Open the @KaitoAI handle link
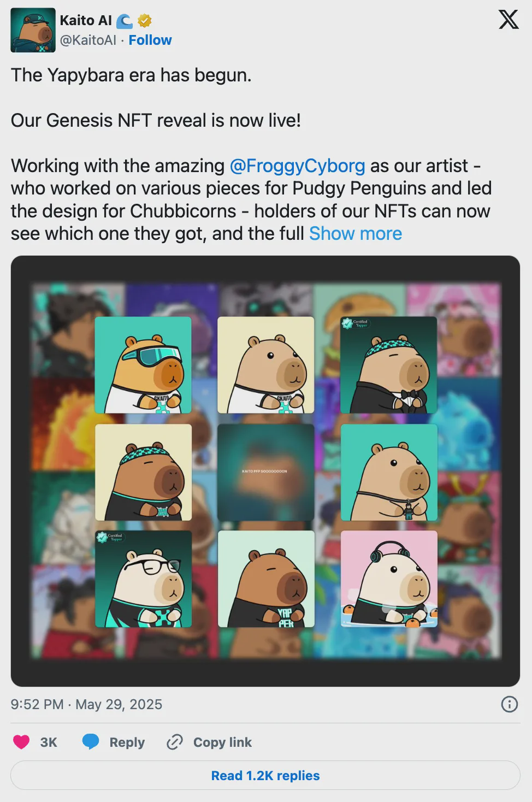The height and width of the screenshot is (802, 532). 88,40
